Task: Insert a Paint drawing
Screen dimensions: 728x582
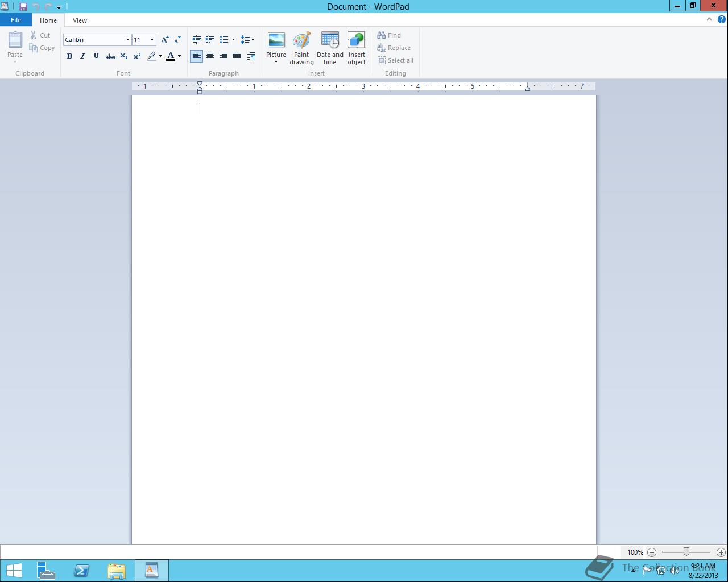Action: (301, 48)
